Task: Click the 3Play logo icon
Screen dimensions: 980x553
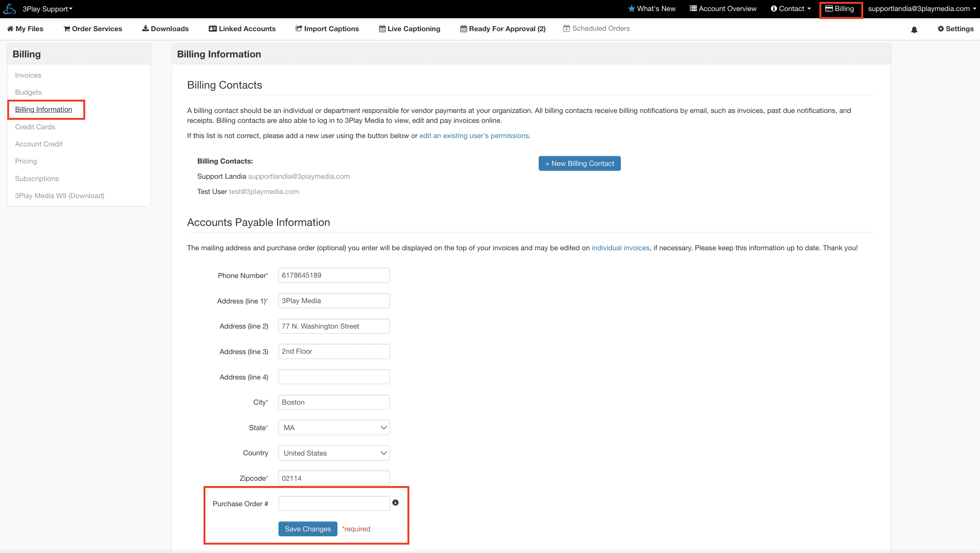Action: click(9, 9)
